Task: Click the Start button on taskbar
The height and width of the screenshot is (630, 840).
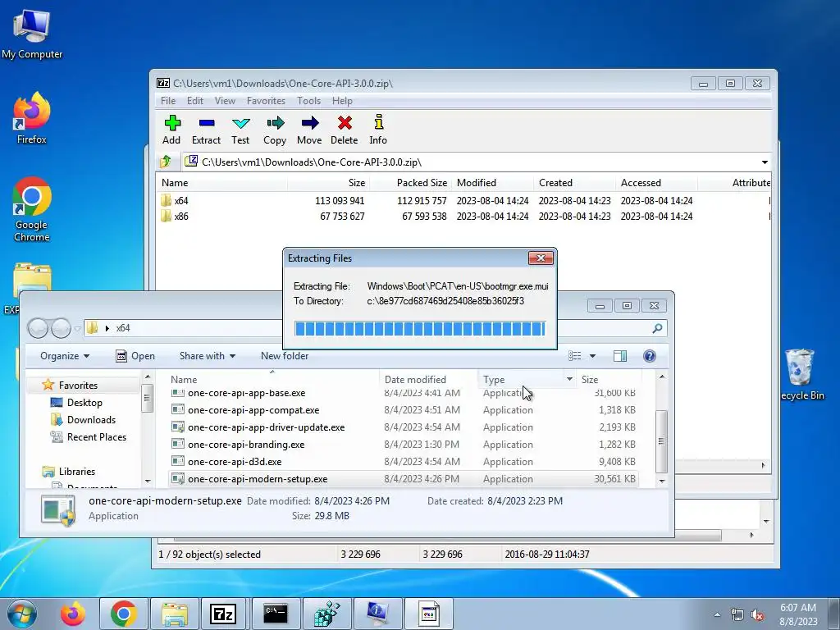Action: coord(22,614)
